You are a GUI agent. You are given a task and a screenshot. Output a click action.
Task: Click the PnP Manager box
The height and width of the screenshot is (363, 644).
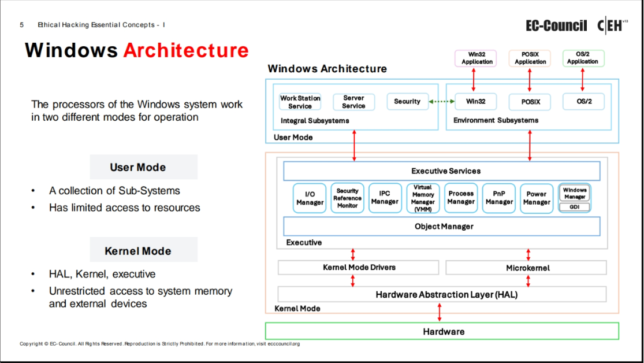499,198
